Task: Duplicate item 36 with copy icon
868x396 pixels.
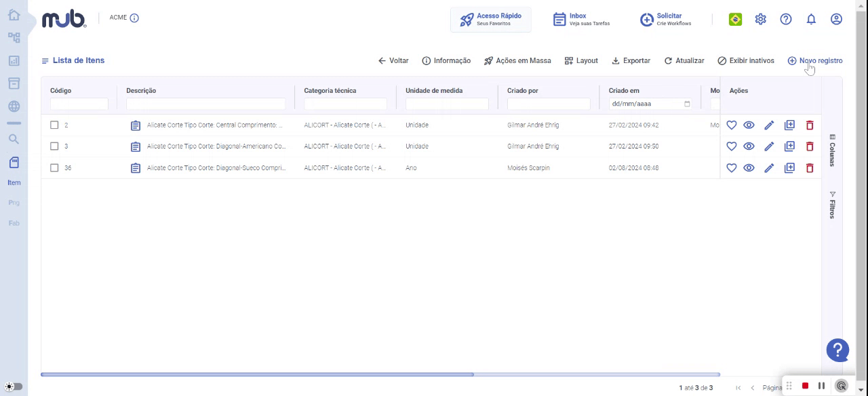Action: [789, 167]
